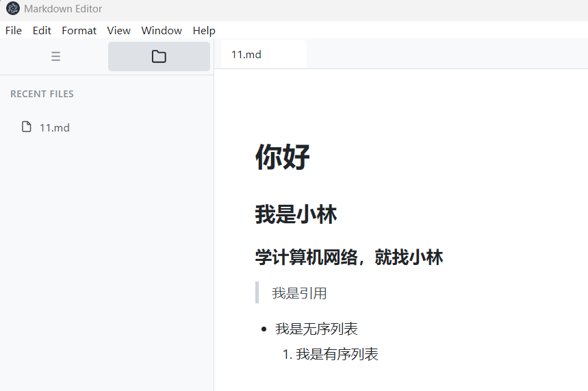Open the Help menu

204,30
